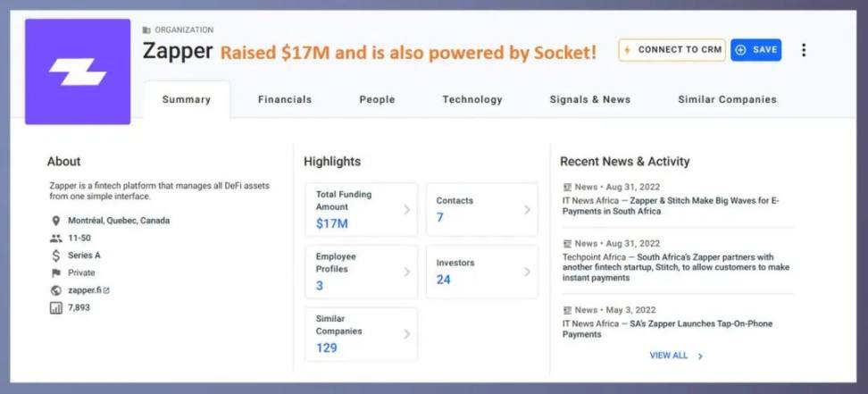Click the 7,893 rank value
Screen dimensions: 868x394
pos(79,307)
